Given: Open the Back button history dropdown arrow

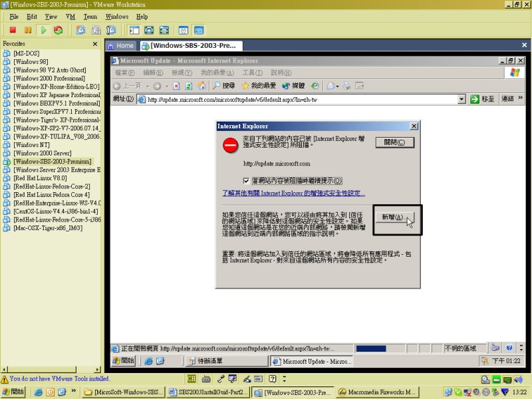Looking at the screenshot, I should pos(148,86).
